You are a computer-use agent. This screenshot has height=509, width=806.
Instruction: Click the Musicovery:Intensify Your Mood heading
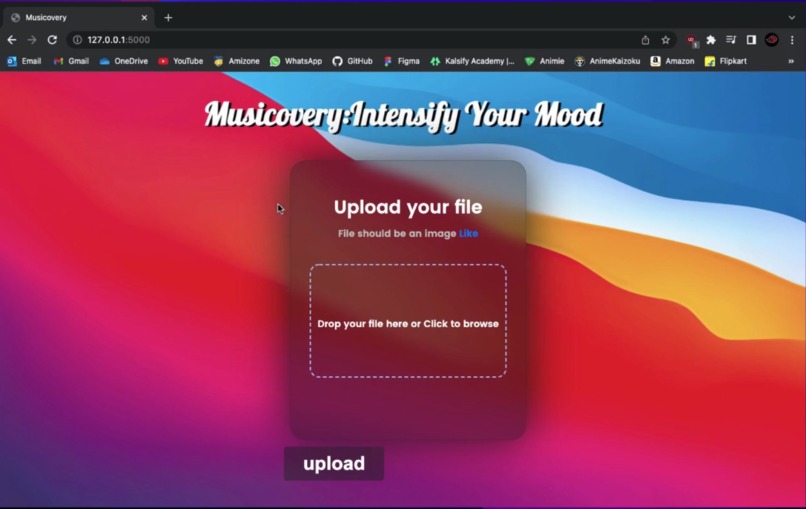click(x=404, y=115)
